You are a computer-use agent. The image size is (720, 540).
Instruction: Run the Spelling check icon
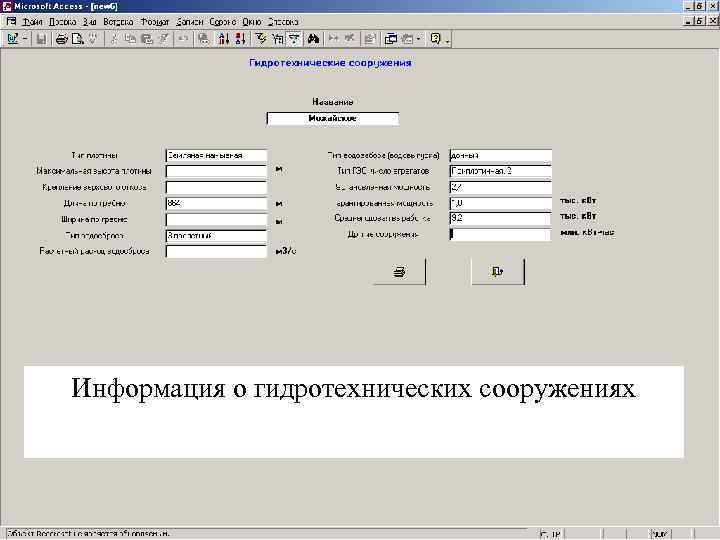point(93,39)
